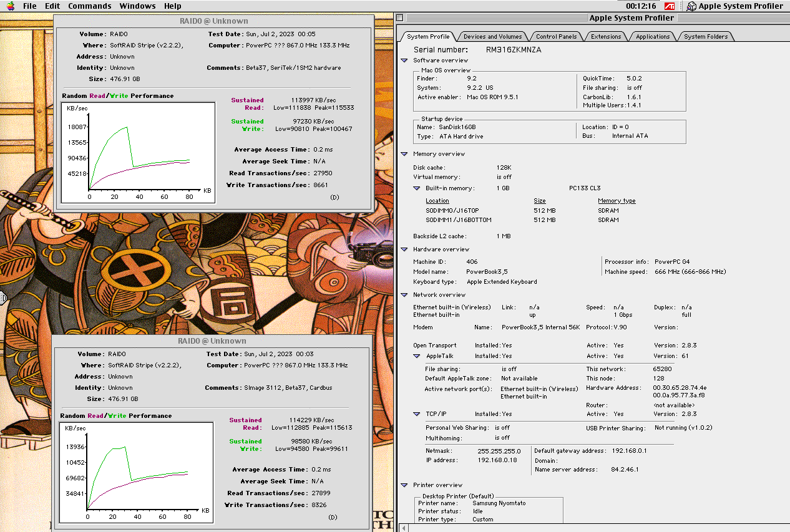Click the title bar of the upper RAID0 window
Image resolution: width=790 pixels, height=532 pixels.
coord(213,21)
